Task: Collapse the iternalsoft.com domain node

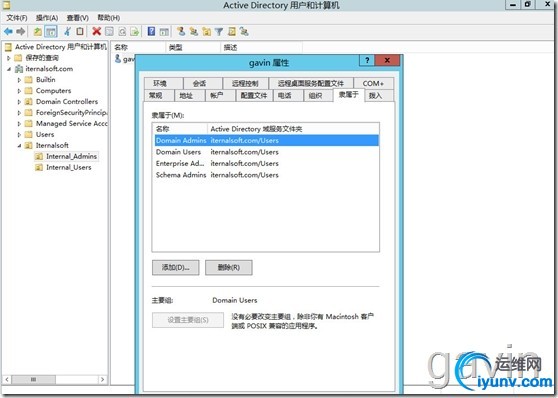Action: pos(9,69)
